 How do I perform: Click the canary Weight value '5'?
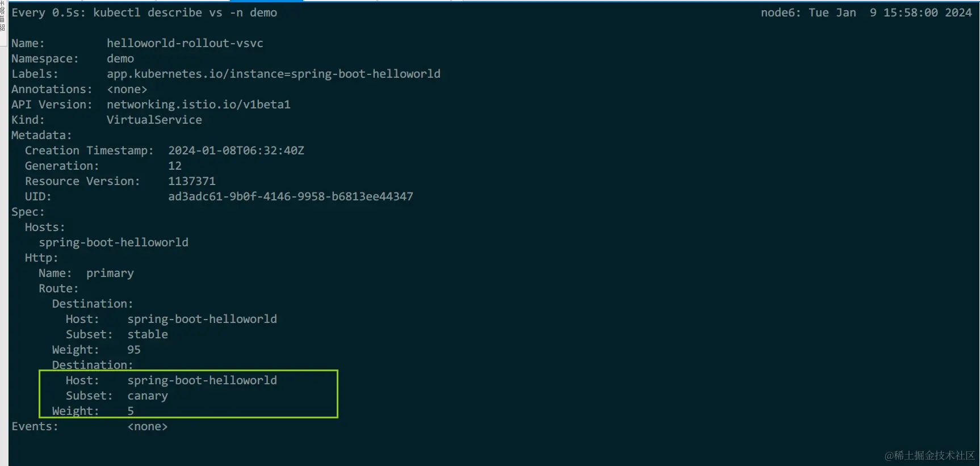point(131,411)
